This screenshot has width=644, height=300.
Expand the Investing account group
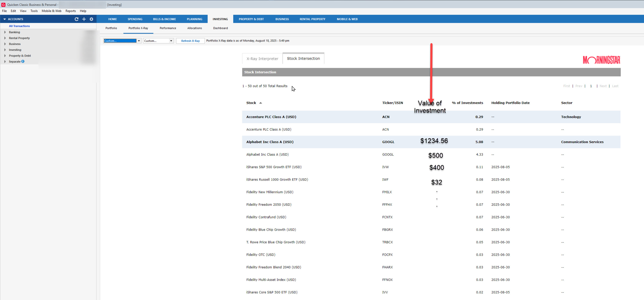5,50
